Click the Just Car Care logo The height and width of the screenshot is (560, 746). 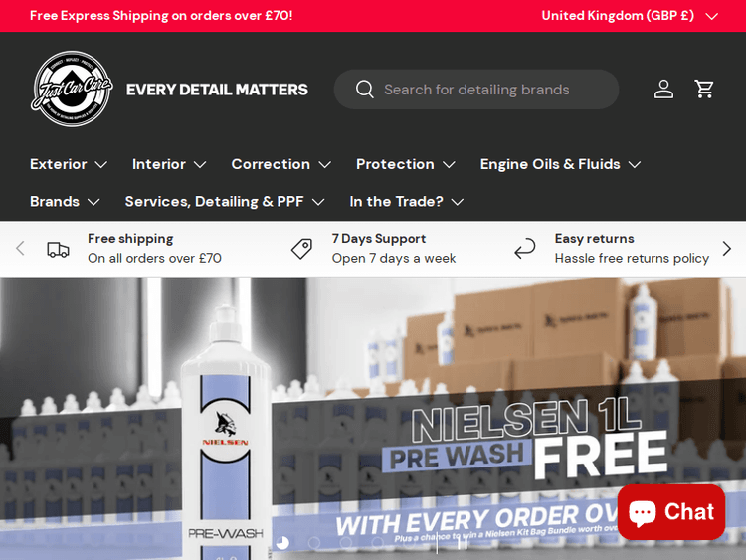72,89
